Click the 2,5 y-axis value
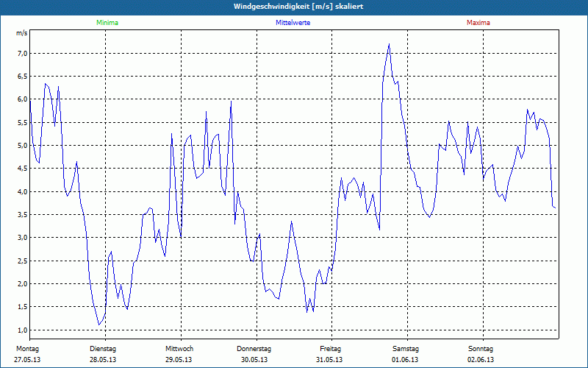This screenshot has height=368, width=588. 23,261
